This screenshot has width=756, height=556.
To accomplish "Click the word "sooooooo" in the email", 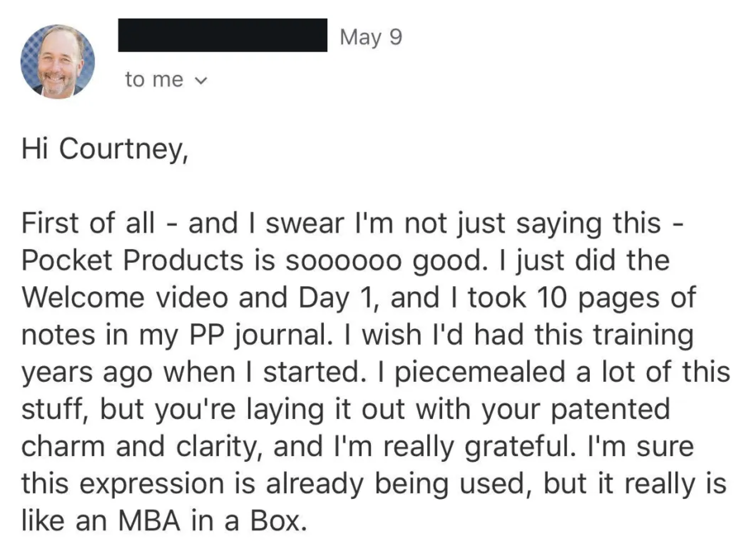I will pyautogui.click(x=343, y=260).
